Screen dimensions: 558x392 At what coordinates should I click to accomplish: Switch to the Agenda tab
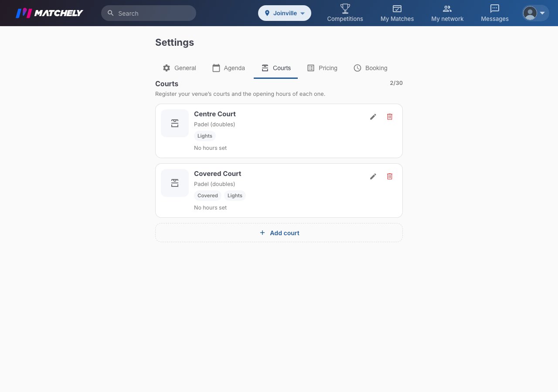(x=228, y=68)
